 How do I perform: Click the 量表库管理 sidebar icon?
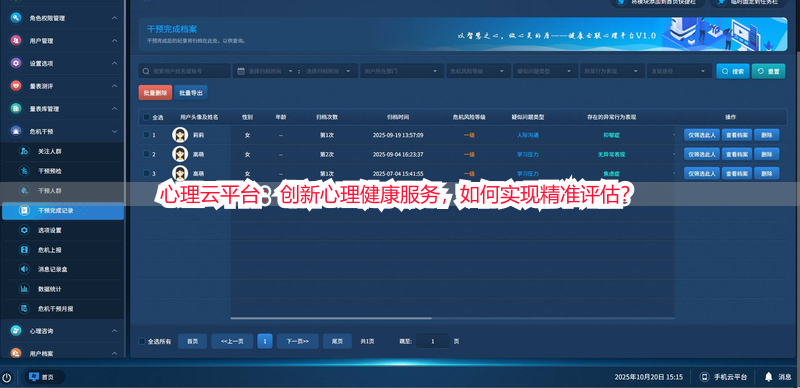(16, 109)
